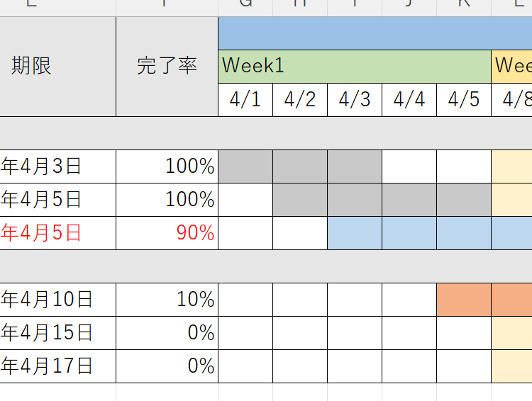
Task: Select column G header
Action: [245, 6]
